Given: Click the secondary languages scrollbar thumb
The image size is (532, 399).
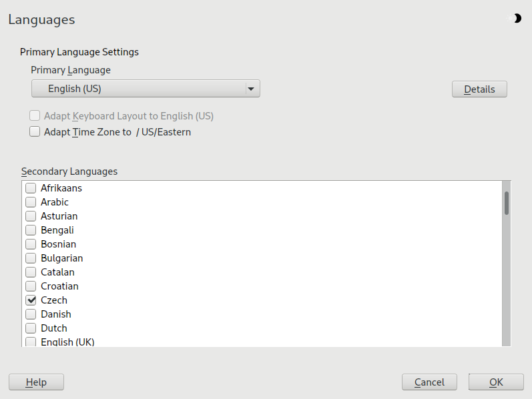Looking at the screenshot, I should pyautogui.click(x=507, y=203).
